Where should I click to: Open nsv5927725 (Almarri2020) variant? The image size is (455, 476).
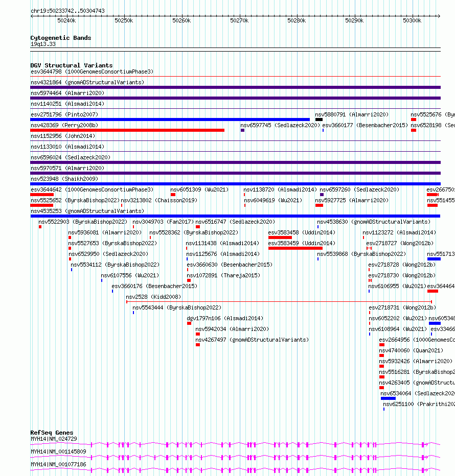(x=352, y=200)
